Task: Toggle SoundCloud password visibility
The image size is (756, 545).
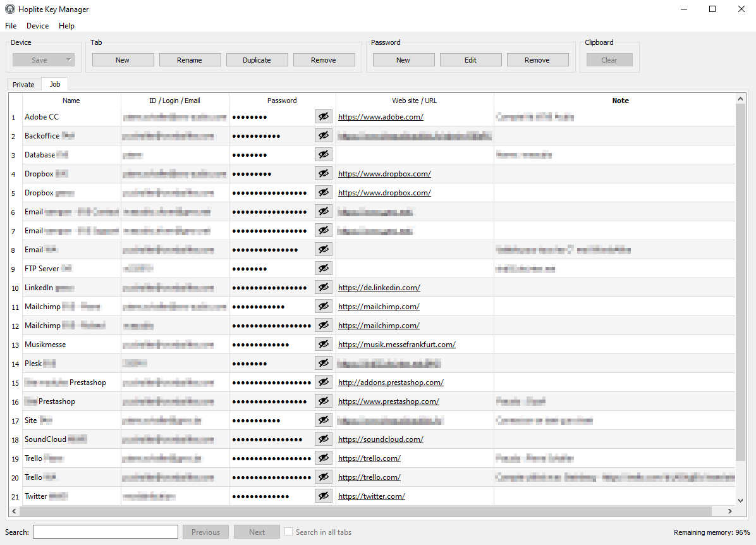Action: pos(324,439)
